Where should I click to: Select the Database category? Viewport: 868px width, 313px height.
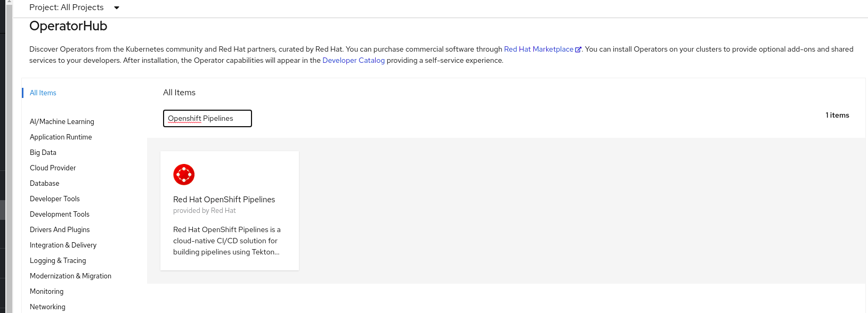pyautogui.click(x=44, y=183)
